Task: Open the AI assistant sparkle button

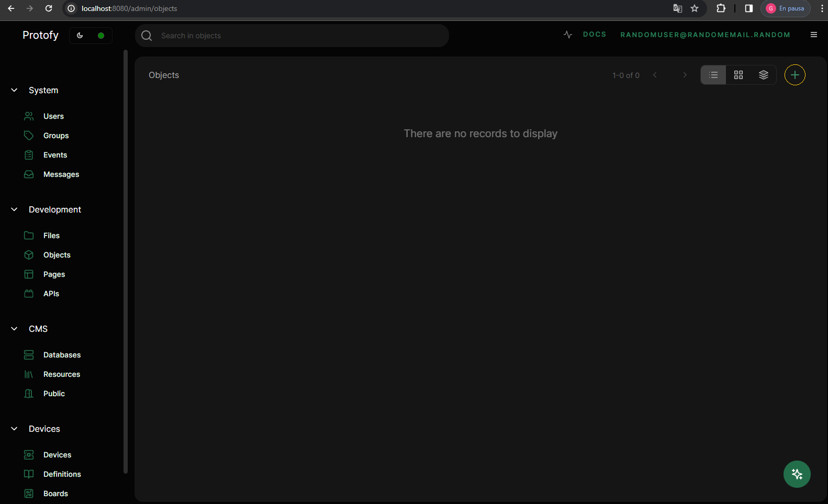Action: pyautogui.click(x=797, y=474)
